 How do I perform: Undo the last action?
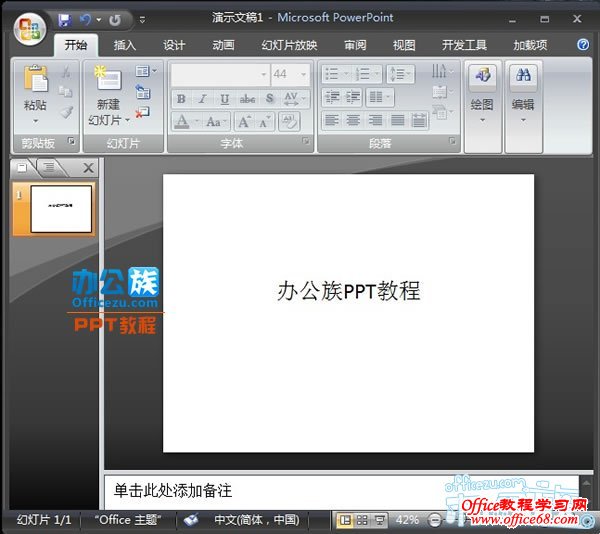click(85, 19)
